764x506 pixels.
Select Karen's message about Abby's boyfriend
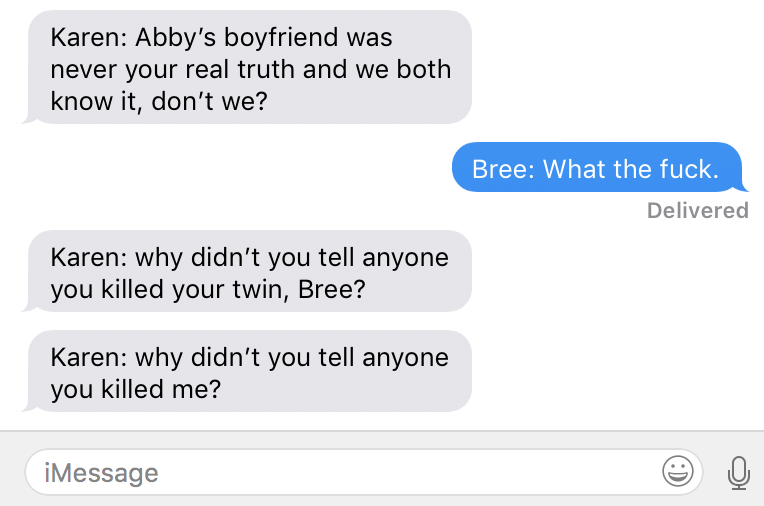click(247, 67)
